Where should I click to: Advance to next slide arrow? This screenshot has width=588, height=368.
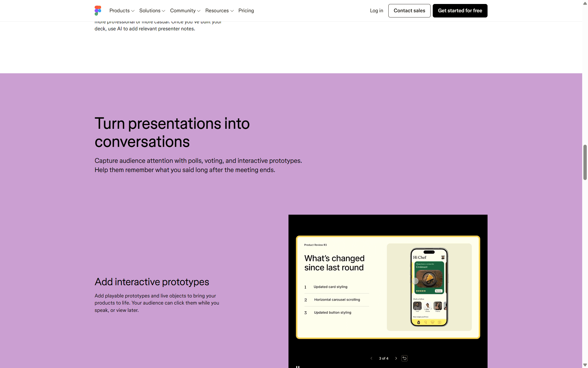pyautogui.click(x=396, y=358)
